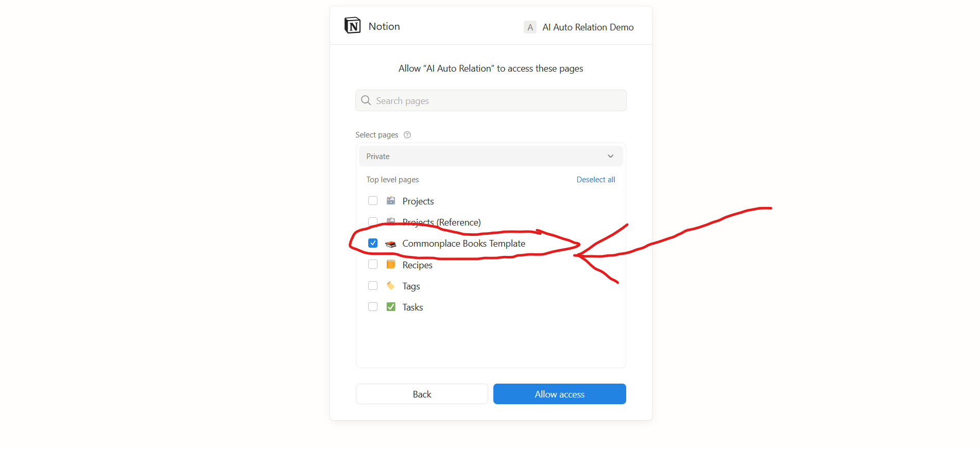Click the Projects (Reference) page label
Viewport: 980px width, 449px height.
[441, 222]
